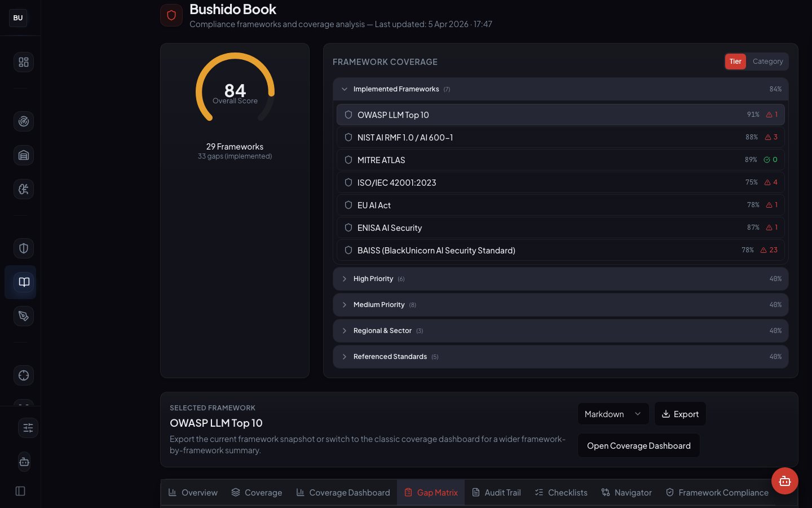Expand the High Priority group

[561, 279]
